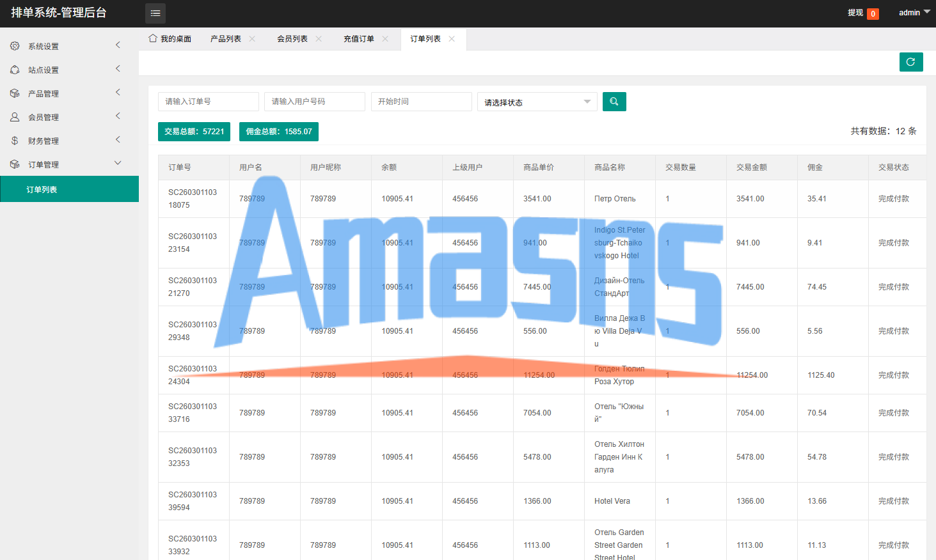936x560 pixels.
Task: Click the 交易总额 total button
Action: pos(194,132)
